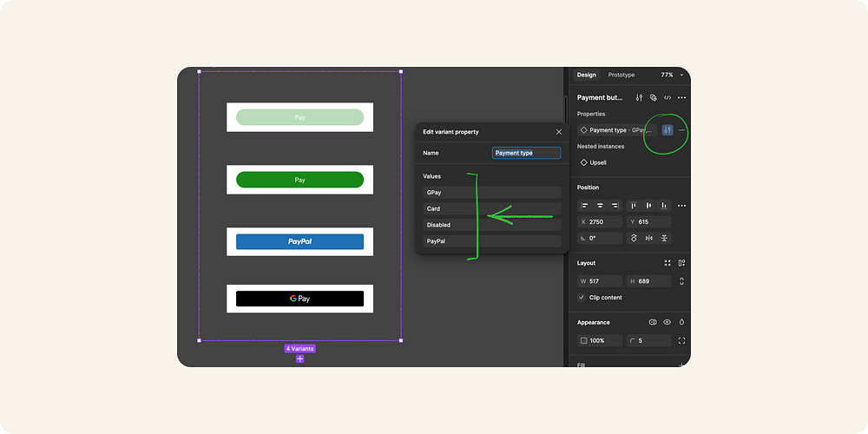Click the 4 Variants label
868x434 pixels.
(x=300, y=349)
